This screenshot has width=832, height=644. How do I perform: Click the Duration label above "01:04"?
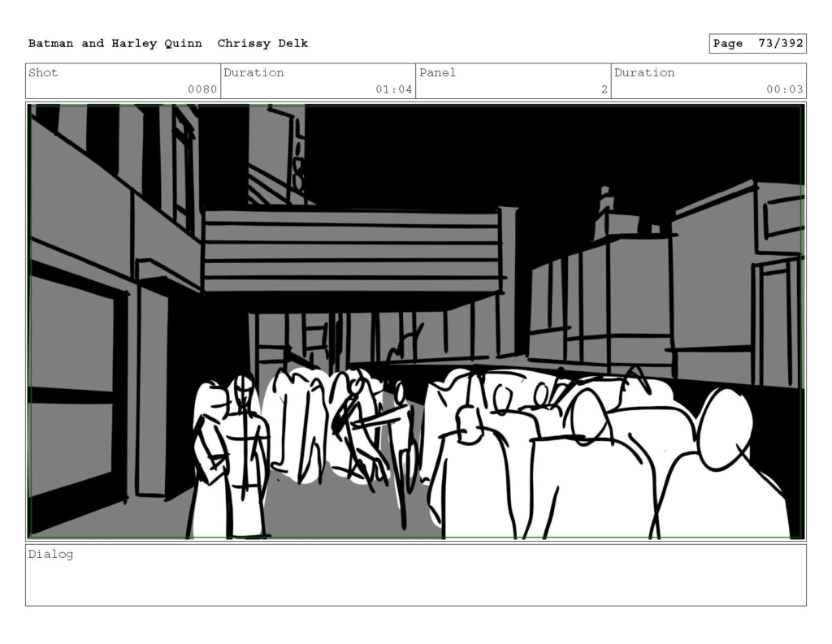point(253,72)
